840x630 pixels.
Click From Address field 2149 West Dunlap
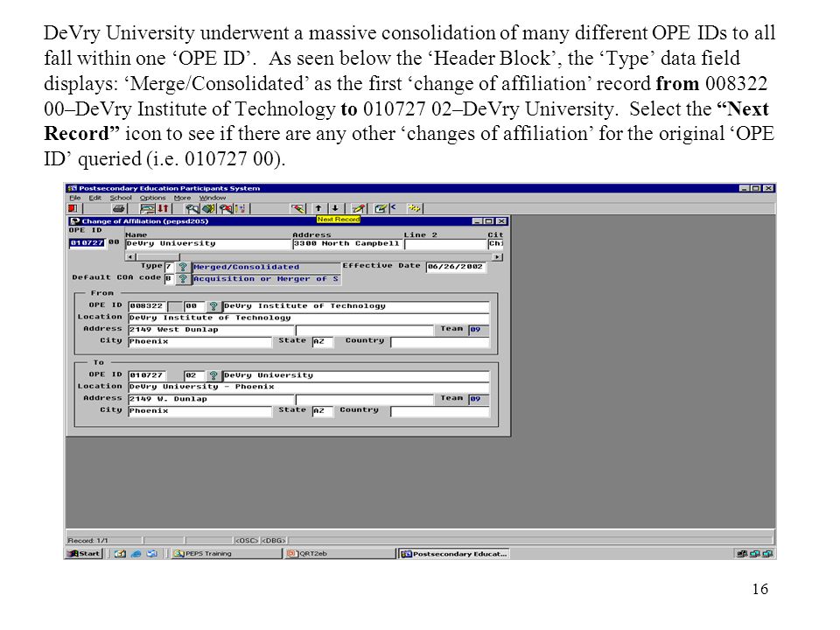[x=211, y=330]
